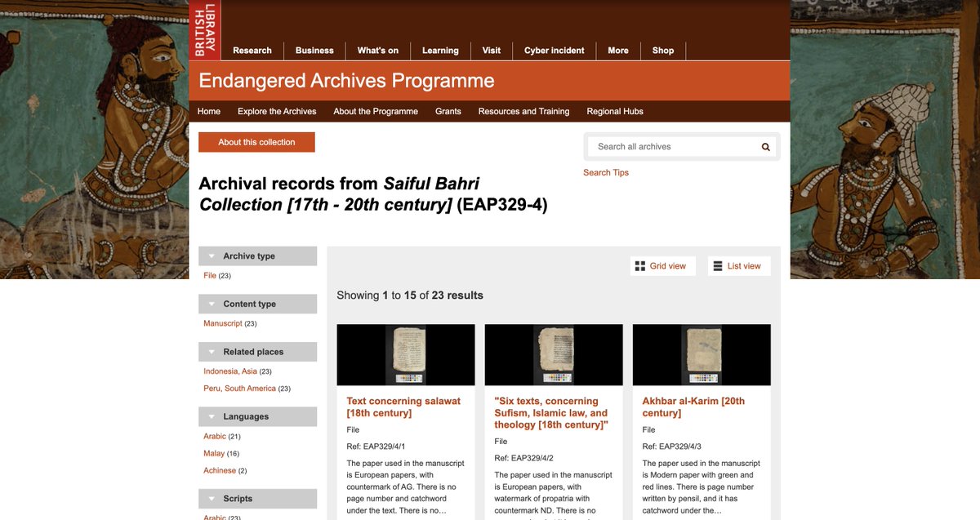Open the Research menu item

pyautogui.click(x=252, y=51)
